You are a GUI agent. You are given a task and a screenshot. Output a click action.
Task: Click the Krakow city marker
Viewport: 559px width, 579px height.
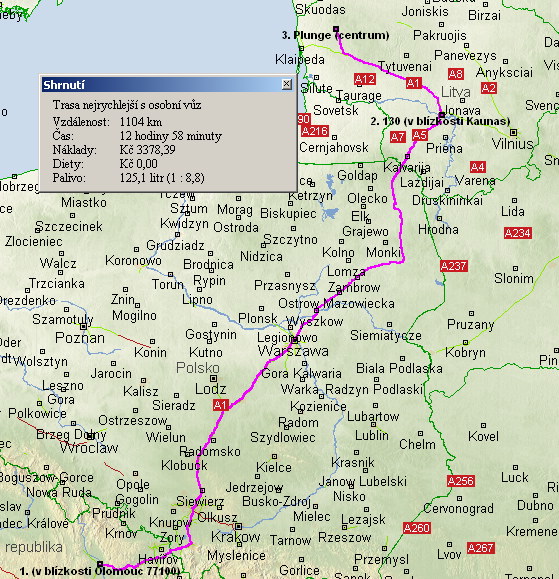point(239,526)
